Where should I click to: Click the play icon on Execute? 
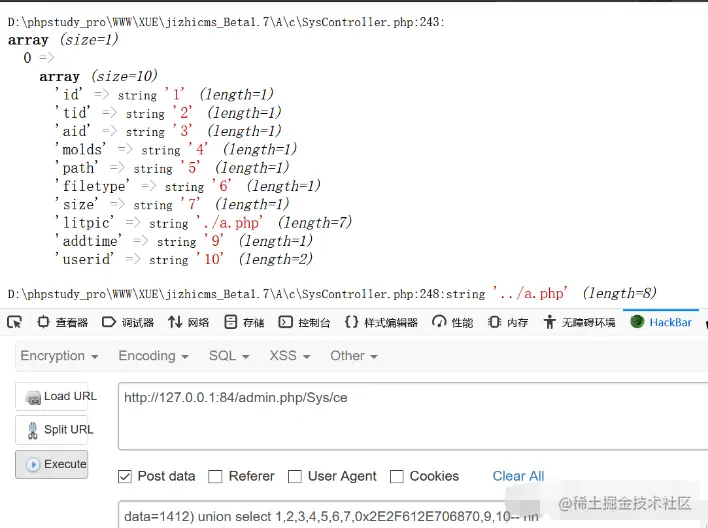pos(33,464)
